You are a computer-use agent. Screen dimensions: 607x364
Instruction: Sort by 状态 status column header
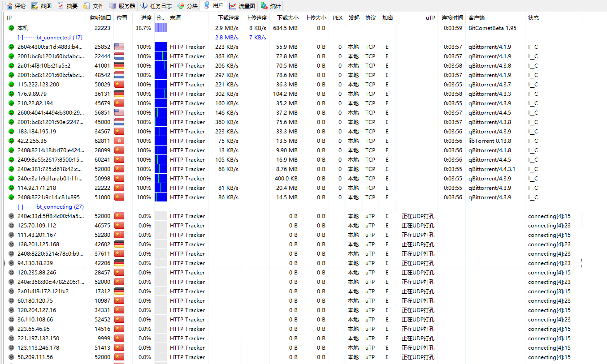tap(554, 18)
